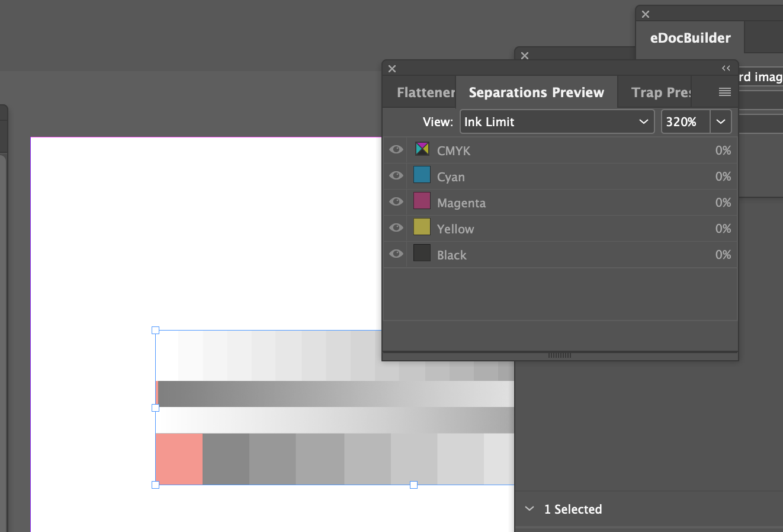Expand the 1 Selected disclosure chevron
This screenshot has width=783, height=532.
coord(529,508)
